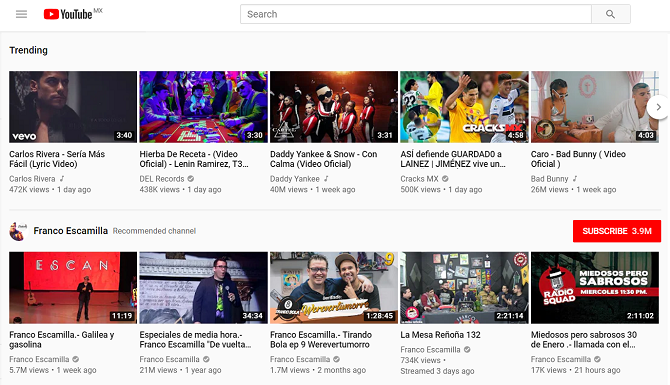This screenshot has width=670, height=385.
Task: Play Galilea y gasolina video thumbnail
Action: [x=73, y=288]
